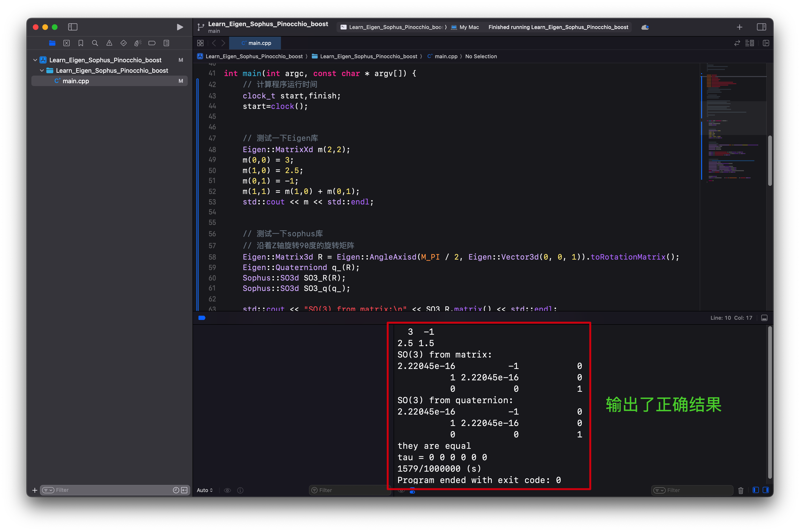Image resolution: width=800 pixels, height=532 pixels.
Task: Go back in editor history
Action: 214,43
